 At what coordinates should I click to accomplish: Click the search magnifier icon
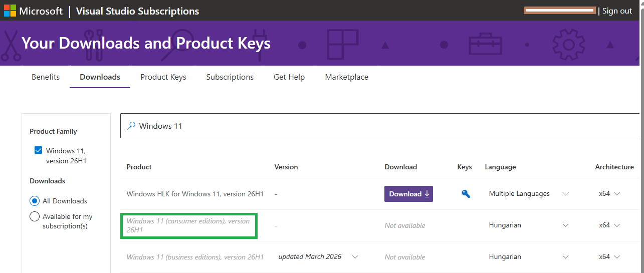pyautogui.click(x=131, y=126)
